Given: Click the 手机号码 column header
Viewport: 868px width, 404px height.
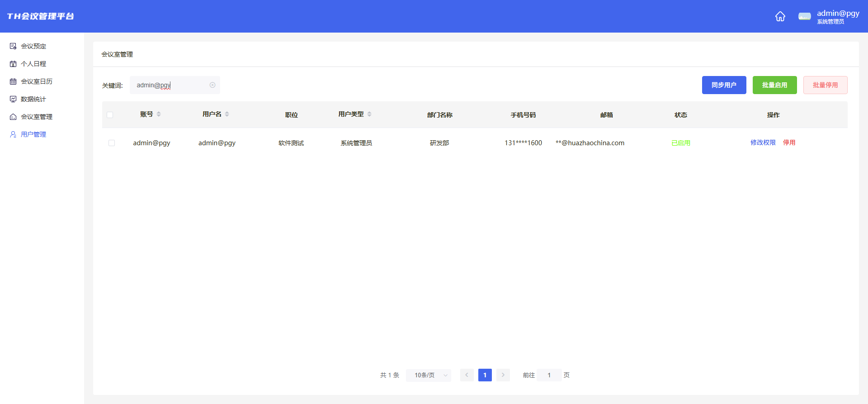Looking at the screenshot, I should pyautogui.click(x=523, y=115).
